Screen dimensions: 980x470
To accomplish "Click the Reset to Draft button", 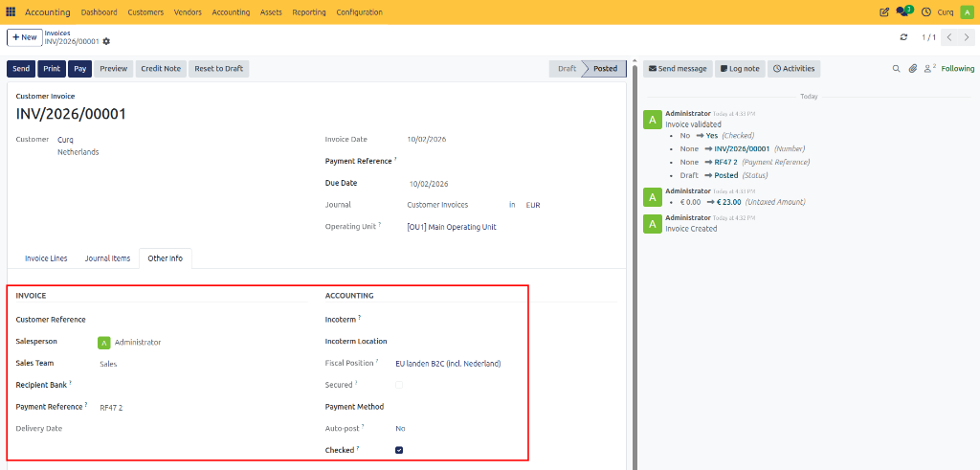I will [x=219, y=69].
